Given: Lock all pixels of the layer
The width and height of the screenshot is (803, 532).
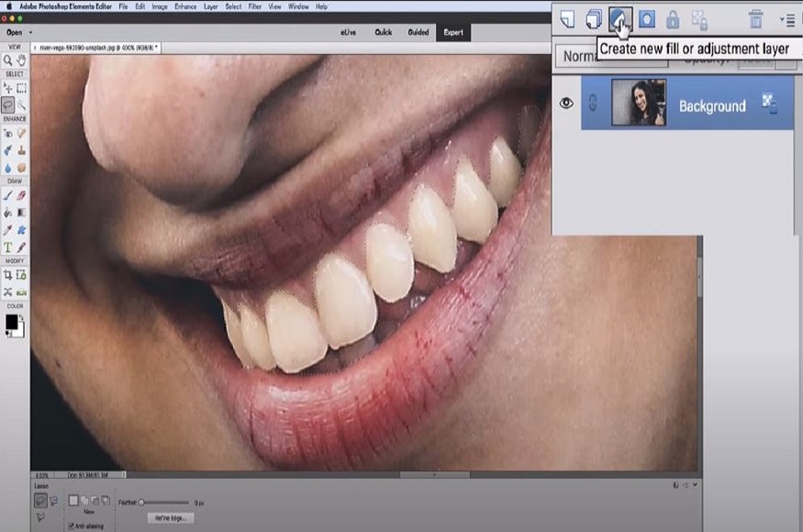Looking at the screenshot, I should (x=673, y=20).
